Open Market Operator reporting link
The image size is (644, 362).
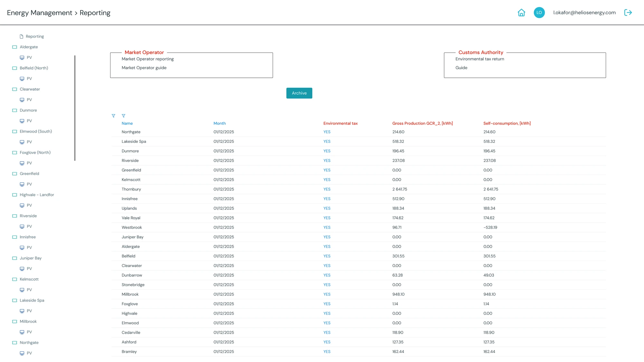pyautogui.click(x=147, y=59)
